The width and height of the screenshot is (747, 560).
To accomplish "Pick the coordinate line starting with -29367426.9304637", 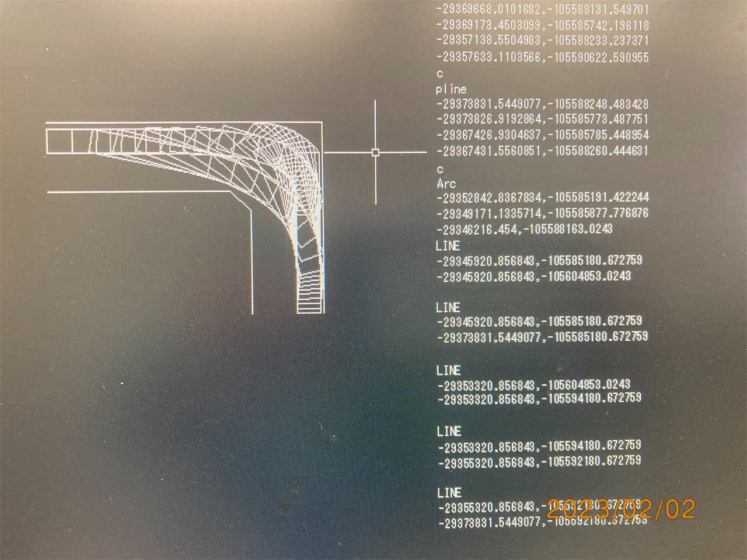I will [542, 135].
